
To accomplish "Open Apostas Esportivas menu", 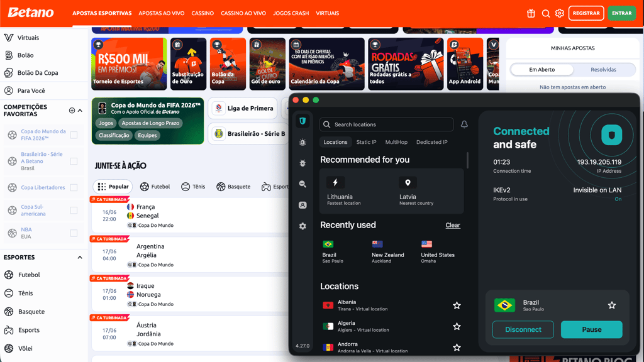I will (102, 13).
